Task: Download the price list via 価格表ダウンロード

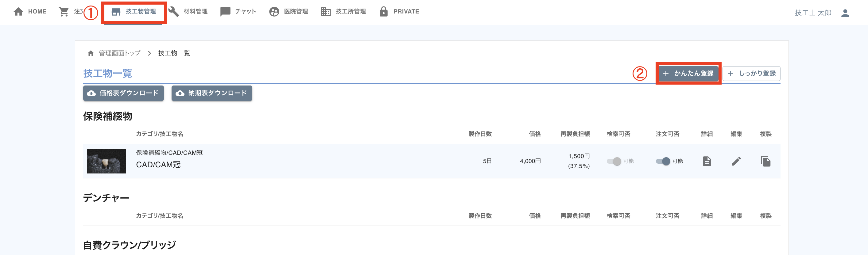Action: point(123,93)
